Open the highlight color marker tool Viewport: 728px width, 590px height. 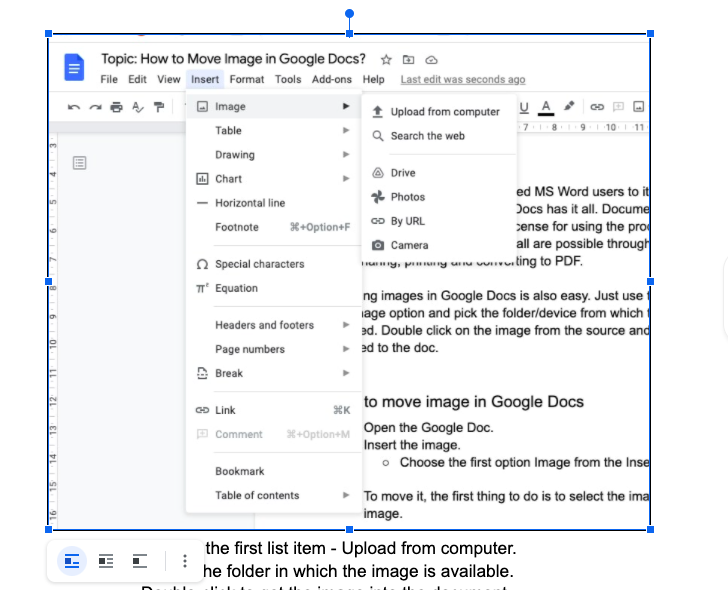pos(569,106)
